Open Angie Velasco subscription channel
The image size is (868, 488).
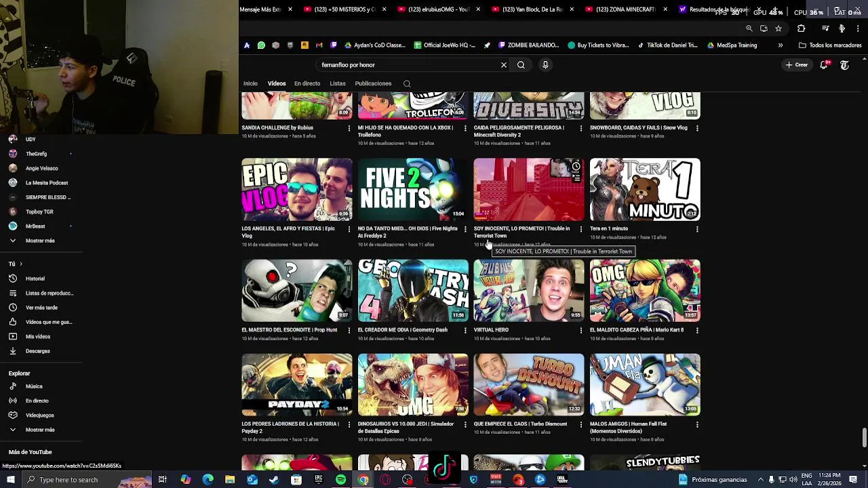[41, 168]
